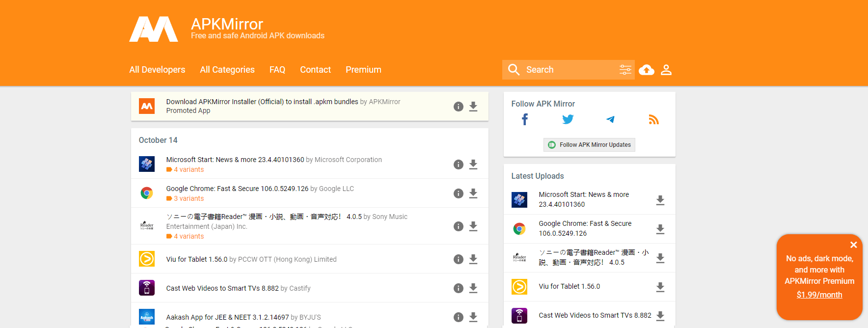The width and height of the screenshot is (868, 328).
Task: Open APK Mirror Twitter page icon
Action: (x=568, y=119)
